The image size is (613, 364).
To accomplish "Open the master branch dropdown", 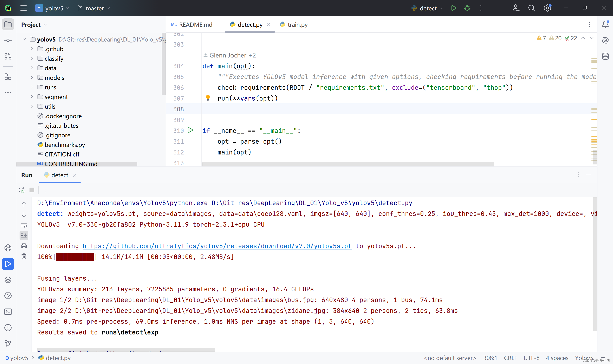I will (94, 8).
